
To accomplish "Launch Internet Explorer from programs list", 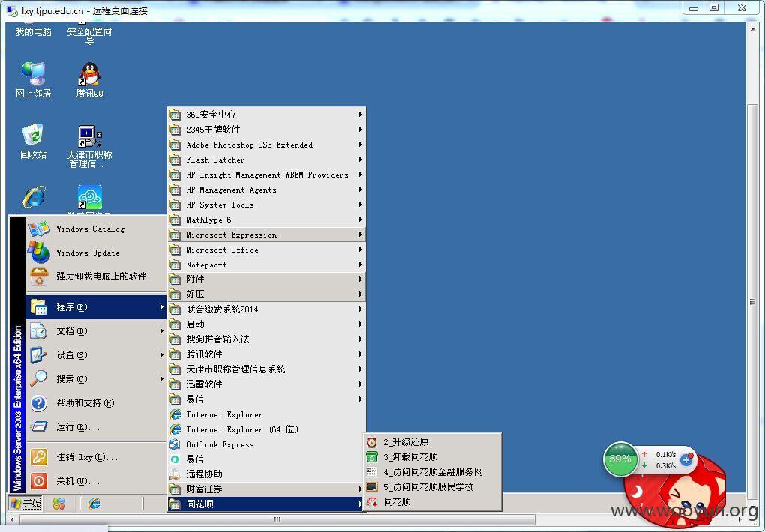I will click(266, 414).
